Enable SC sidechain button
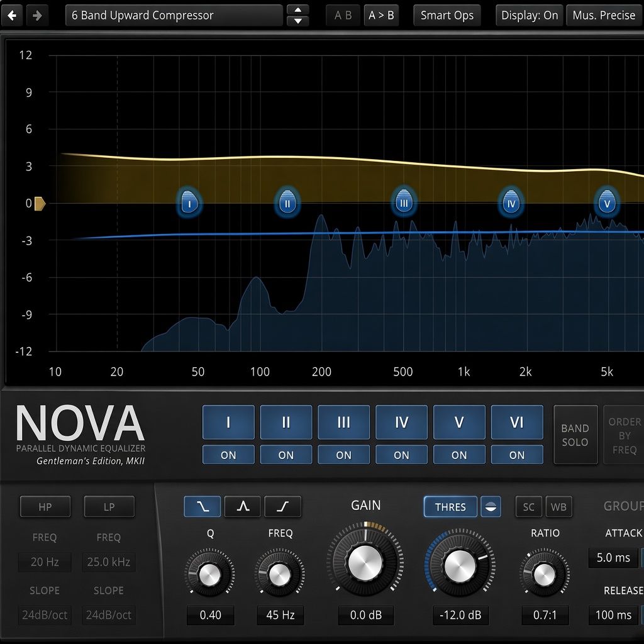 (528, 507)
